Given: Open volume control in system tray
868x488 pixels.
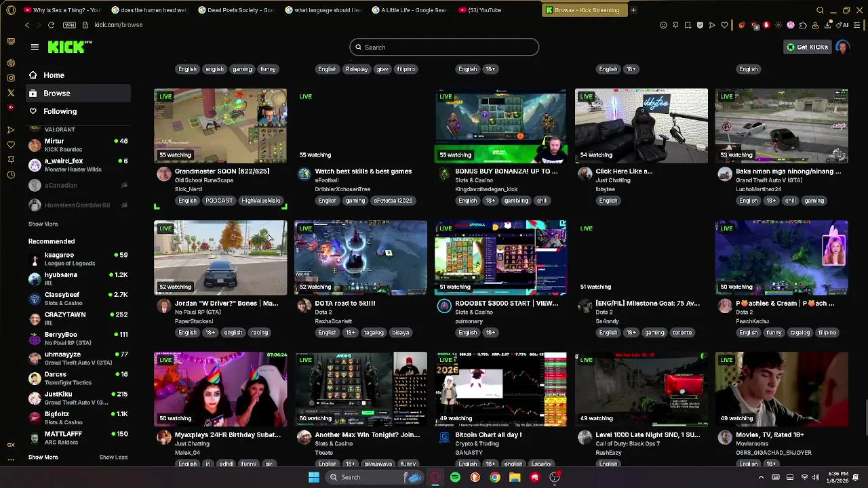Looking at the screenshot, I should pyautogui.click(x=815, y=477).
